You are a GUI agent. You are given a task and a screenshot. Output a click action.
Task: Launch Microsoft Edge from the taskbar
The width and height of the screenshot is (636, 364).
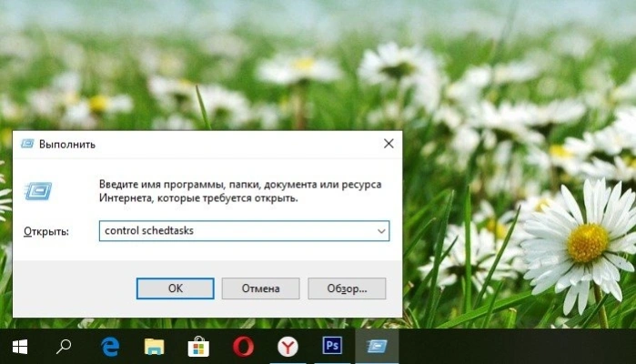point(110,347)
